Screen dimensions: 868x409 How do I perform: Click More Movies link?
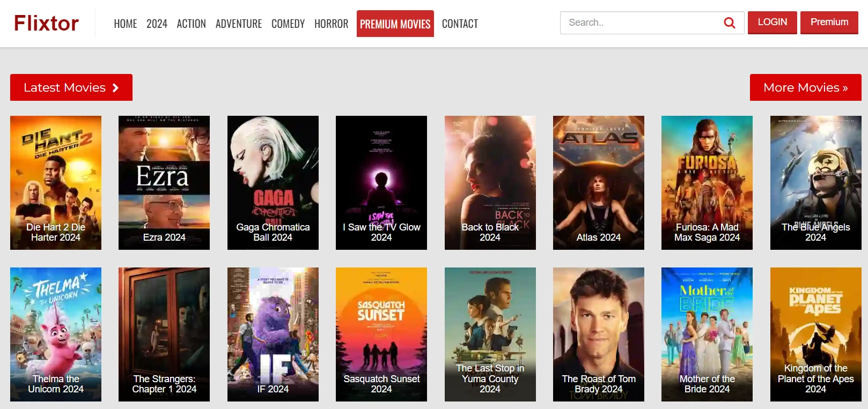(x=806, y=87)
